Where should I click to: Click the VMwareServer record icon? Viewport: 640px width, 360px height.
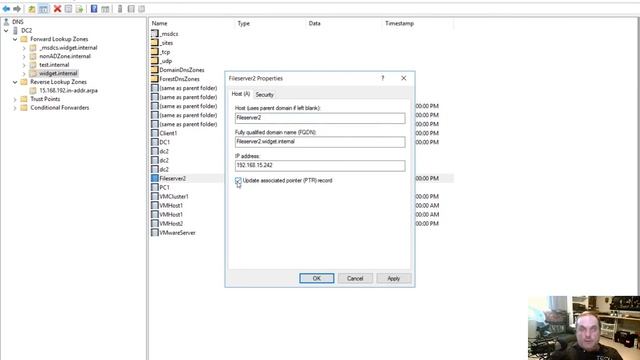[x=155, y=233]
